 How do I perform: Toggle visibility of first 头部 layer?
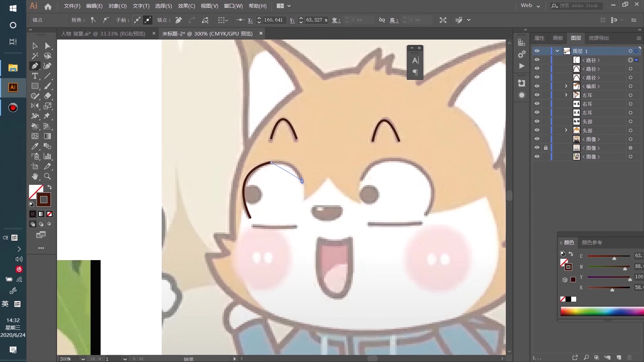tap(537, 121)
